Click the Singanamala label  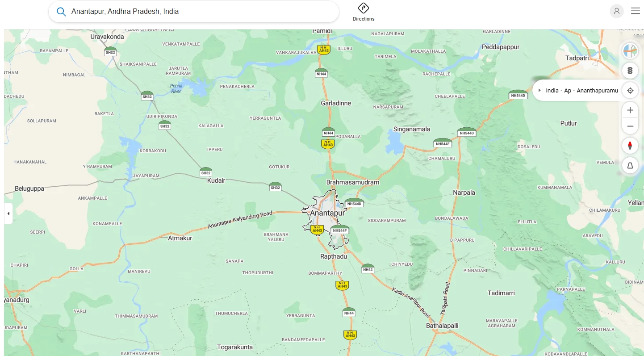[x=412, y=129]
